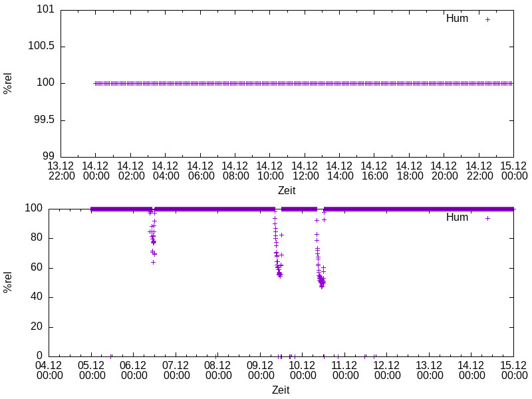Click the 60 y-axis tick on bottom chart

click(x=37, y=267)
